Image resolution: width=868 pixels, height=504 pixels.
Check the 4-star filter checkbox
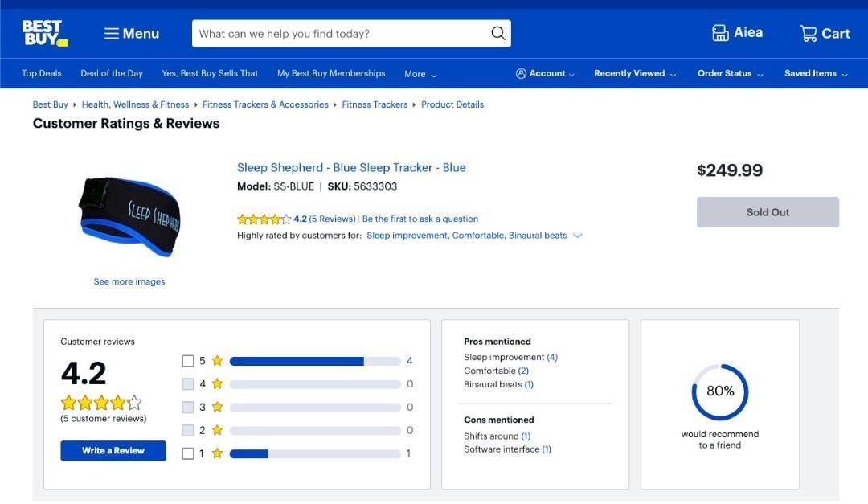tap(188, 383)
